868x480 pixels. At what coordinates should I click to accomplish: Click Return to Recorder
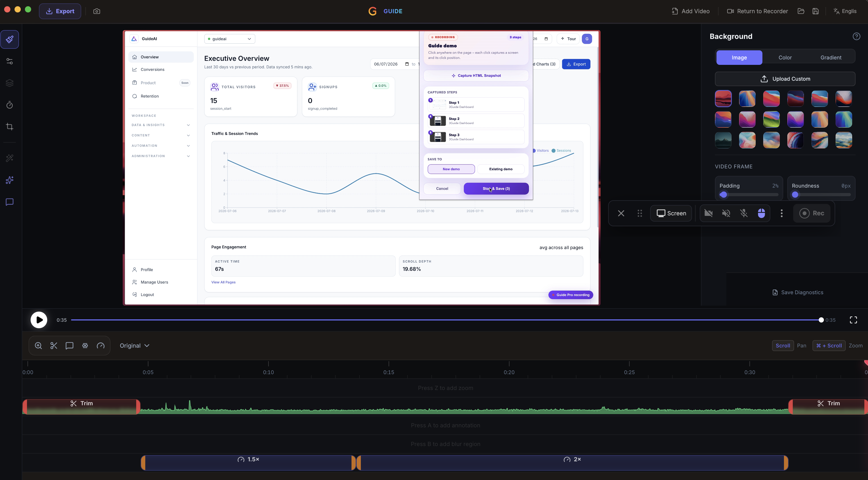click(x=757, y=11)
